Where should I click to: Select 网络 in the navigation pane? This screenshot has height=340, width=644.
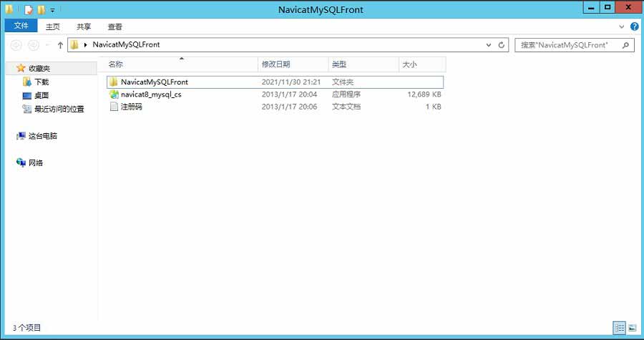pos(36,163)
